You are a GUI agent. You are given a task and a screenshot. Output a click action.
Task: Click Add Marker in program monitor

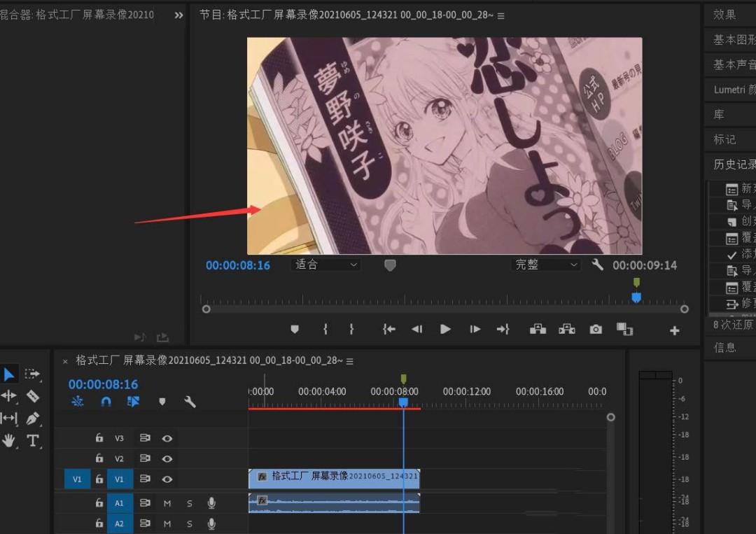click(295, 329)
